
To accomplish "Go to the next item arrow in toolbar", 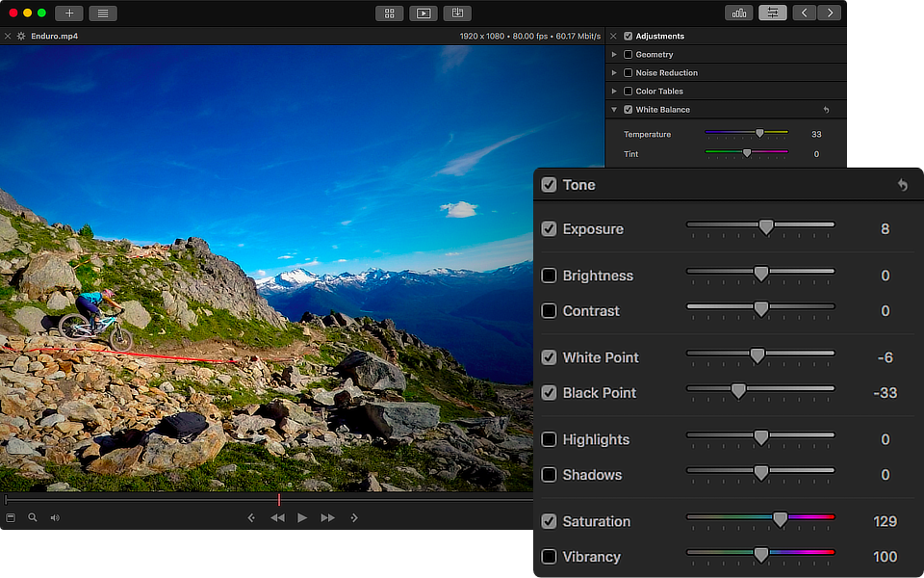I will [x=830, y=13].
